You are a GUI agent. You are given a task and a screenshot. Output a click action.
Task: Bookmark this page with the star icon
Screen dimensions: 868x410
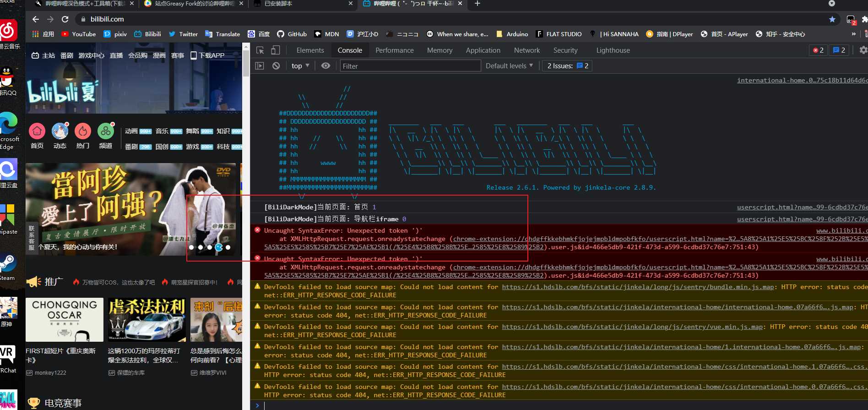coord(832,19)
